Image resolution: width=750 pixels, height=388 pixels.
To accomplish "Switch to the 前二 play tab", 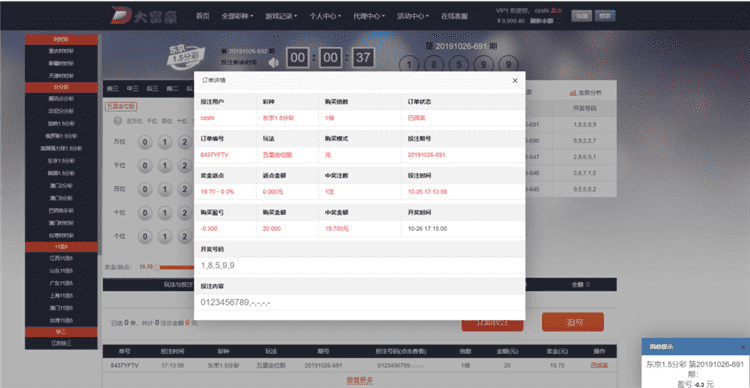I will click(x=172, y=88).
